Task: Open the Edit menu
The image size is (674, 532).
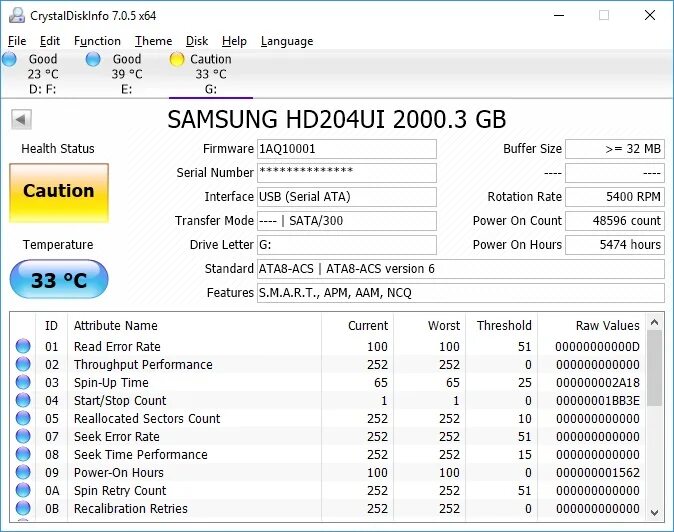Action: pyautogui.click(x=50, y=41)
